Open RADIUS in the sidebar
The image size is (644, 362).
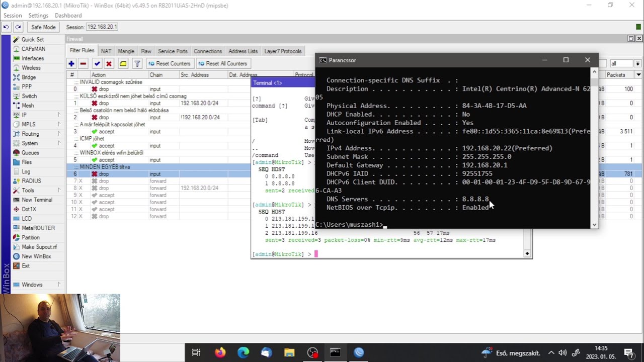[x=31, y=181]
